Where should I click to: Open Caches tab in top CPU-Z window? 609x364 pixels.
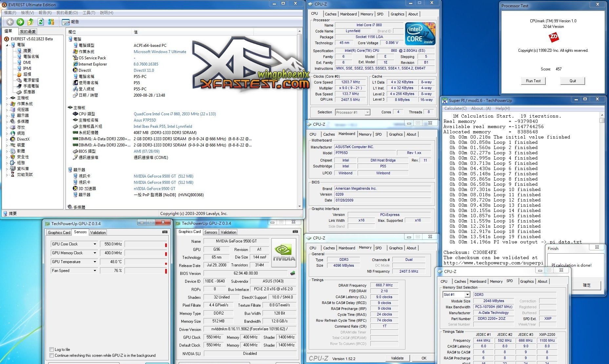(330, 14)
